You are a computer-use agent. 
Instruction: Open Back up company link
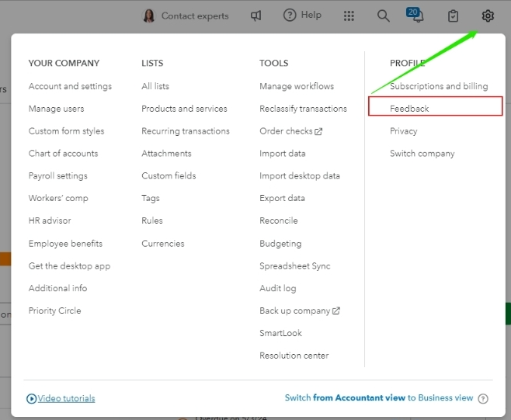(299, 311)
